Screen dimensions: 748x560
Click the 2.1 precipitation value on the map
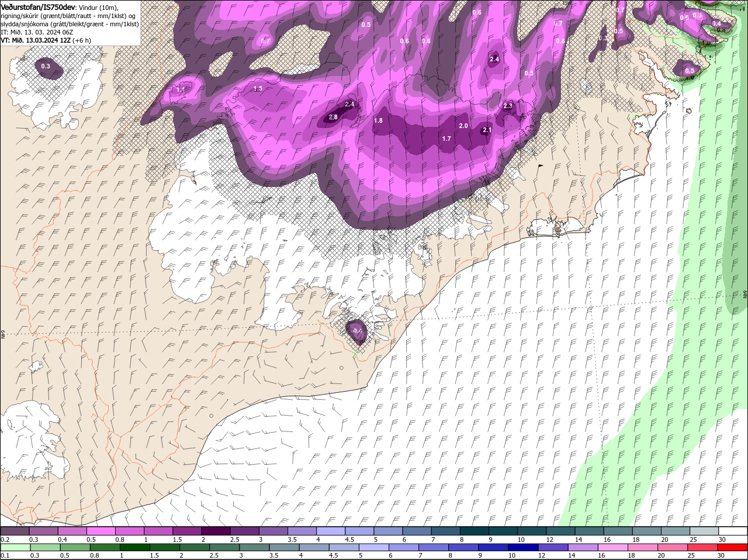487,130
